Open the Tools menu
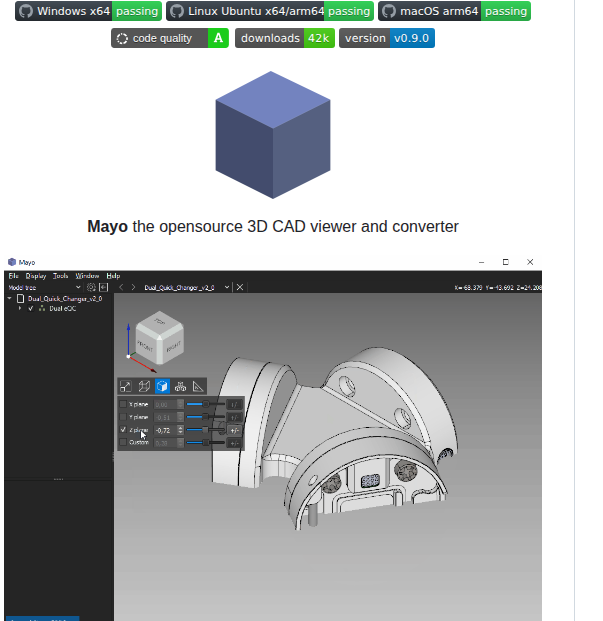 60,276
